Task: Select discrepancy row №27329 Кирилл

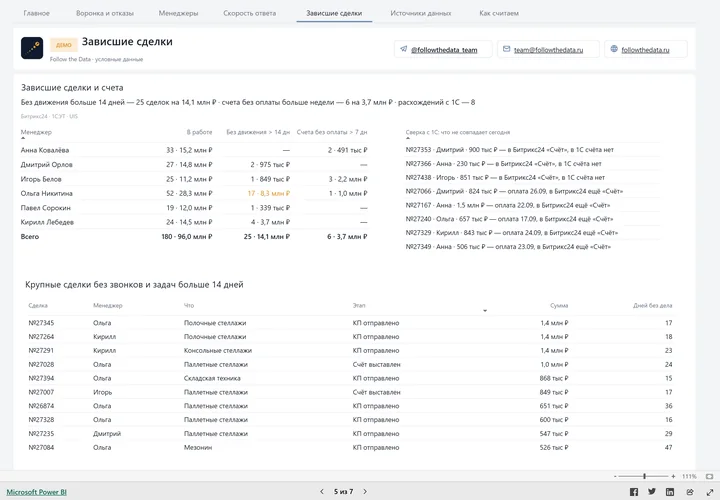Action: pyautogui.click(x=533, y=233)
